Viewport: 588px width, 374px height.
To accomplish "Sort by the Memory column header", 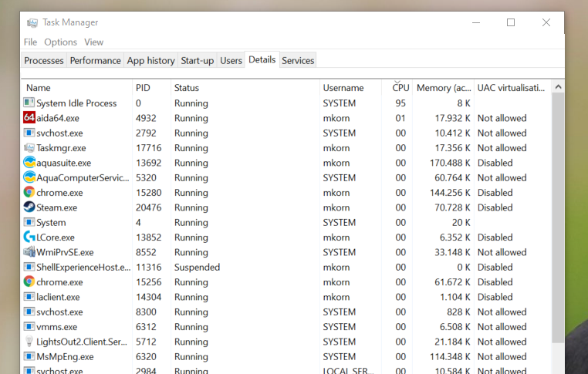I will coord(444,88).
